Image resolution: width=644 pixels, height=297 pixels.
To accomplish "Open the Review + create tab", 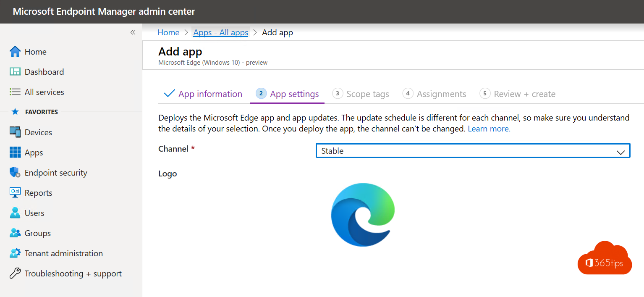I will (x=518, y=94).
